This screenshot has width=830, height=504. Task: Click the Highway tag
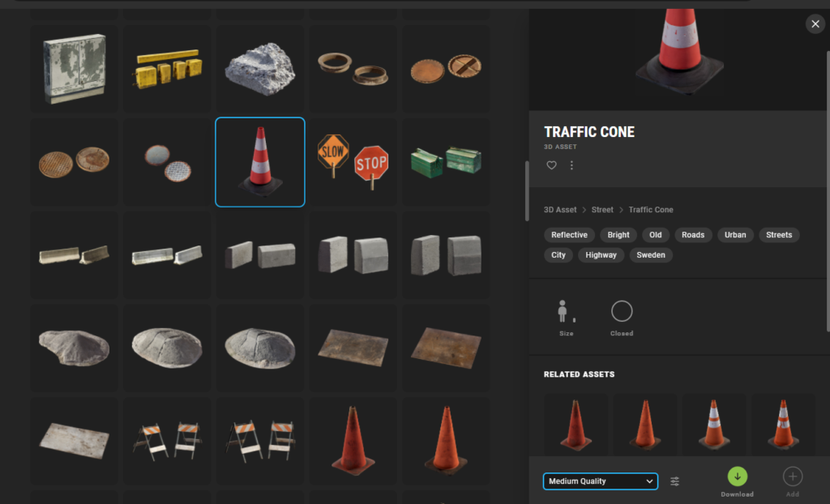(x=601, y=254)
